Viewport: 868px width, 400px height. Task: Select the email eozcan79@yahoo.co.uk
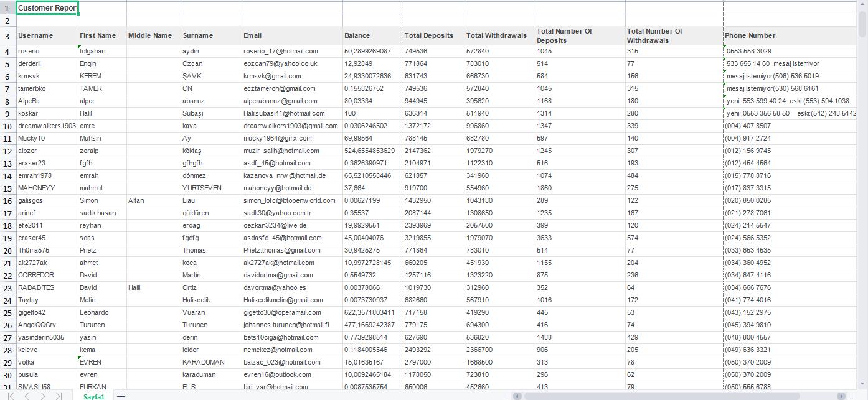pos(292,63)
